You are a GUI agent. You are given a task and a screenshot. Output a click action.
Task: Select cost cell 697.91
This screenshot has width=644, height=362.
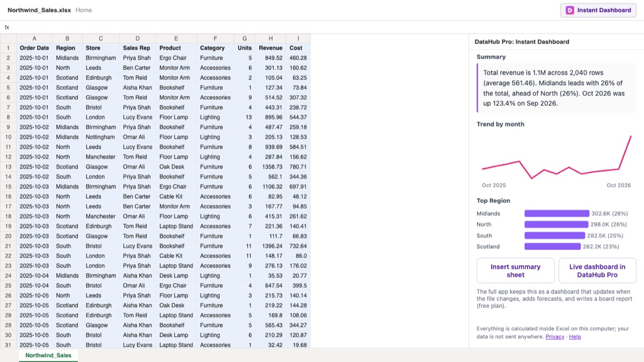point(298,186)
